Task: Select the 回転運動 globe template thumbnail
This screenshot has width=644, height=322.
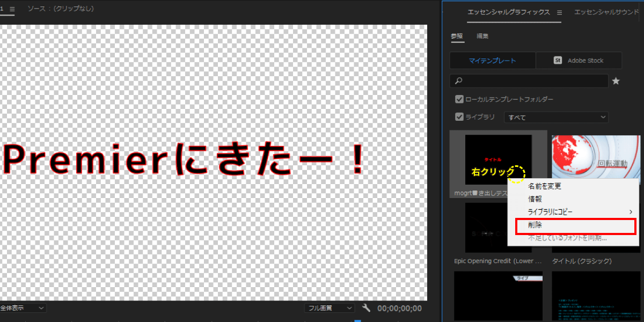Action: [596, 157]
